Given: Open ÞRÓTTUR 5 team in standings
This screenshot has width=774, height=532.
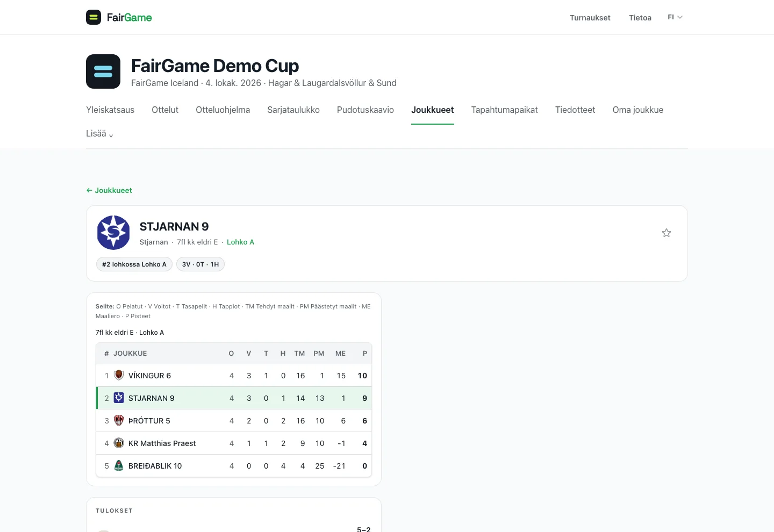Looking at the screenshot, I should [x=149, y=421].
